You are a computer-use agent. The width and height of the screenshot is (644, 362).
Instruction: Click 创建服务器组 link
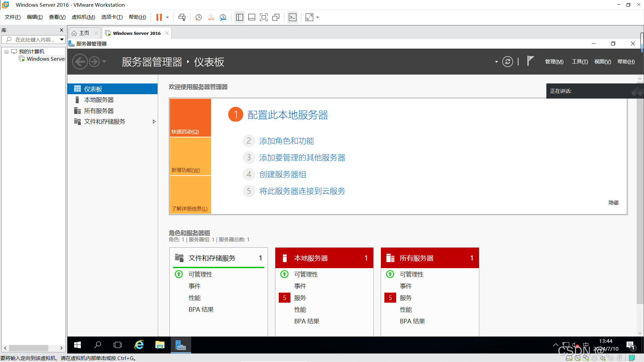[x=282, y=174]
